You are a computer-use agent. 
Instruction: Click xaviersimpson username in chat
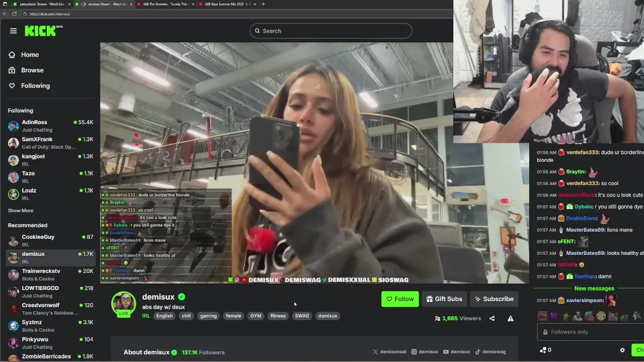click(585, 301)
